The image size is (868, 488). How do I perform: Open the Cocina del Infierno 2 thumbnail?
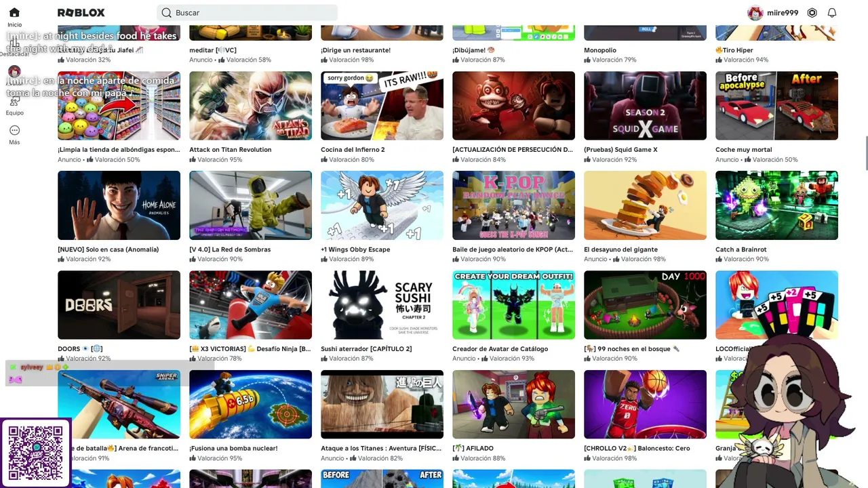point(382,106)
